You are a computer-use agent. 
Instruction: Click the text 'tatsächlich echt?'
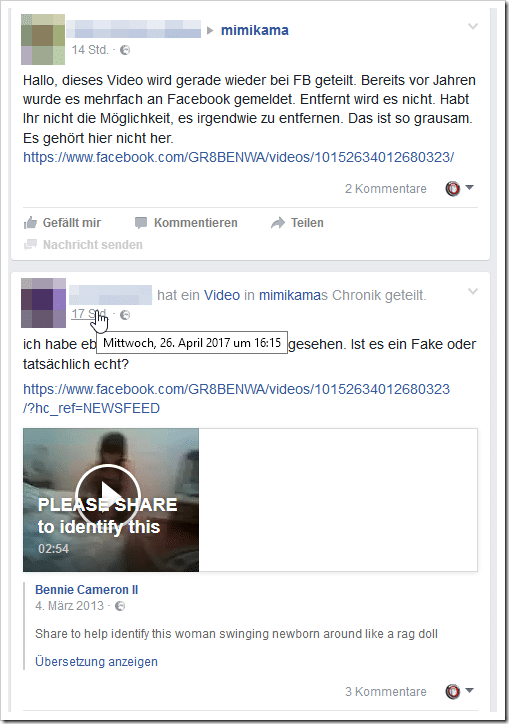[76, 364]
